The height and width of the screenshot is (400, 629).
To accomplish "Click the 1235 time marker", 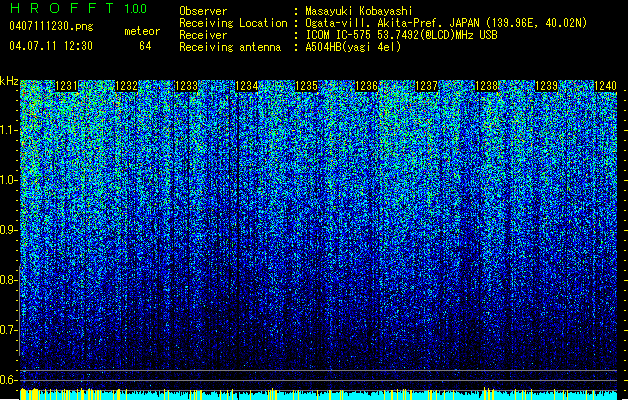I will (x=306, y=86).
